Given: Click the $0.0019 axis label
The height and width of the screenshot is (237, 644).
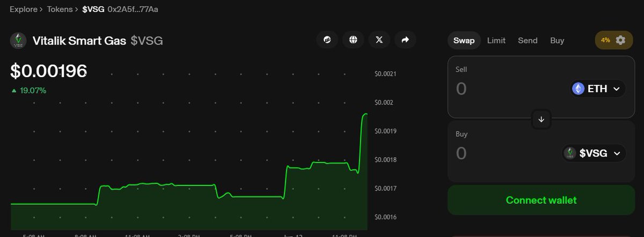Looking at the screenshot, I should click(x=385, y=131).
